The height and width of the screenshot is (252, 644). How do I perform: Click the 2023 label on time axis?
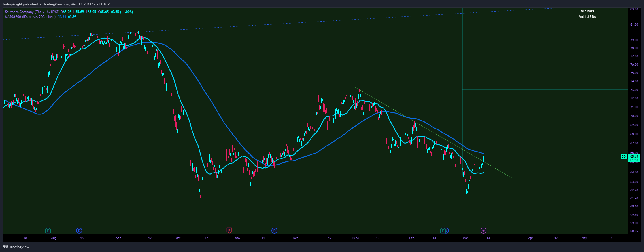[355, 238]
